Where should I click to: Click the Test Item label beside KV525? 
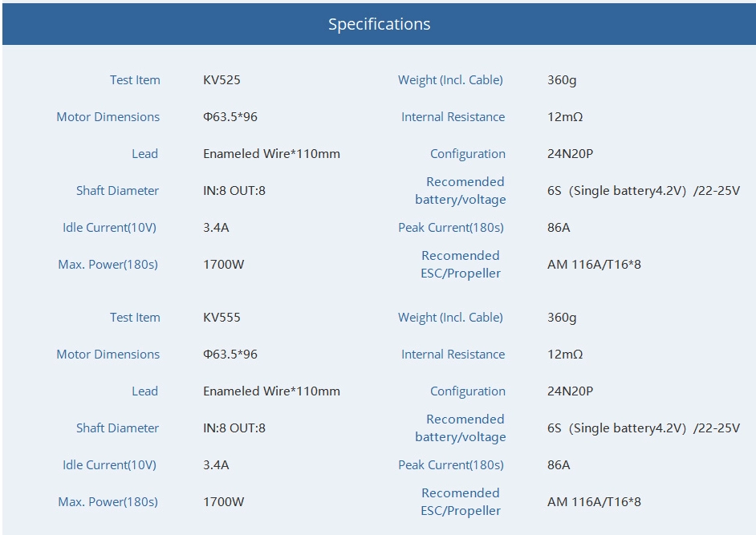tap(135, 80)
